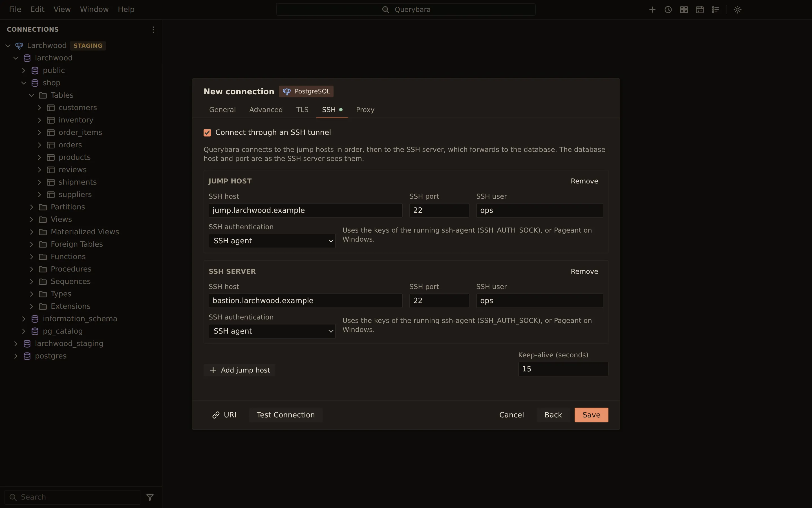812x508 pixels.
Task: Remove the Jump Host entry
Action: [584, 181]
